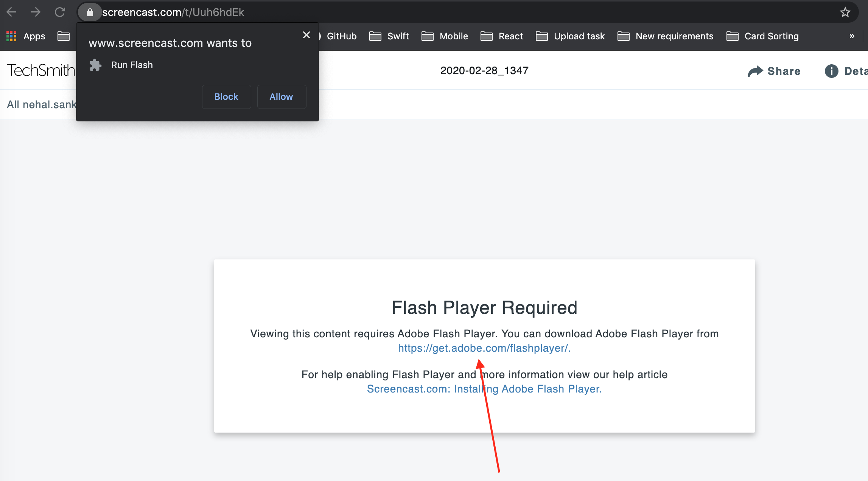Open screencast Details via info icon
Viewport: 868px width, 481px height.
(831, 71)
